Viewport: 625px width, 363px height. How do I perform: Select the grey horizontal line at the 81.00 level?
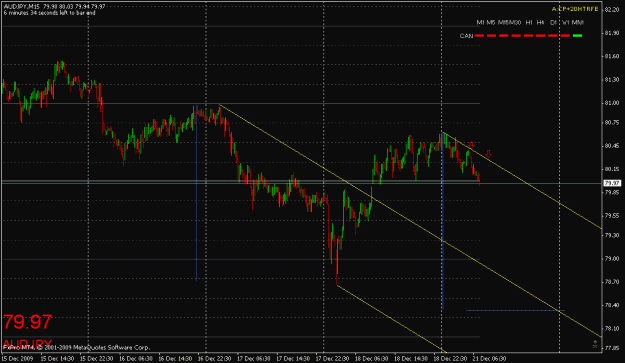click(x=241, y=104)
